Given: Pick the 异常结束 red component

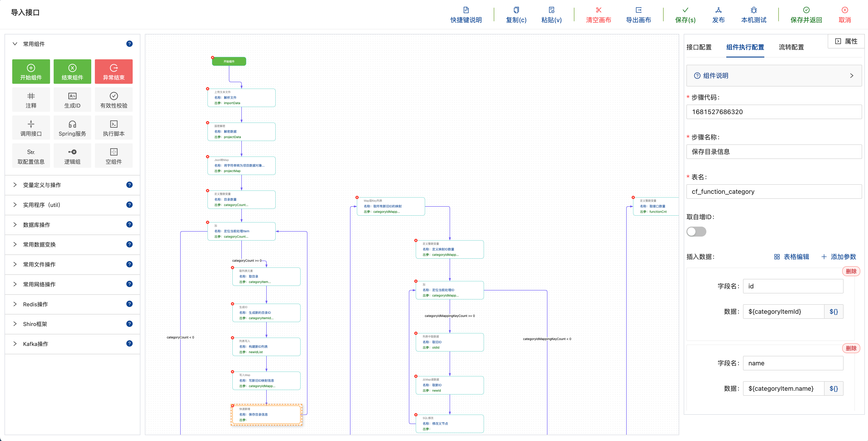Looking at the screenshot, I should point(114,71).
